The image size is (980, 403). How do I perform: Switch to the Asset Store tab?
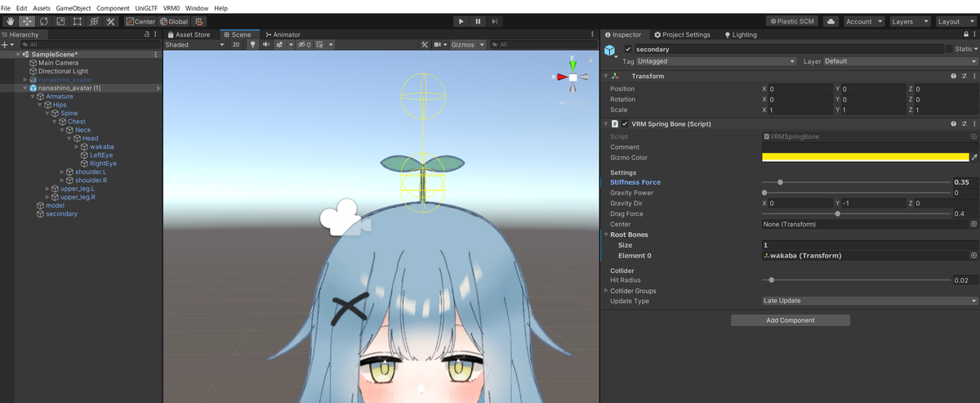(x=188, y=35)
